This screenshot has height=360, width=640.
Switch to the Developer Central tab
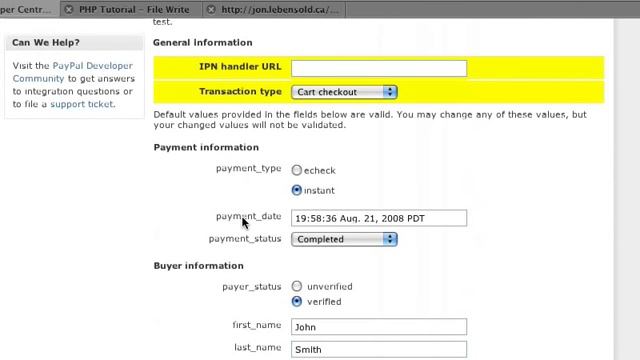(x=29, y=9)
